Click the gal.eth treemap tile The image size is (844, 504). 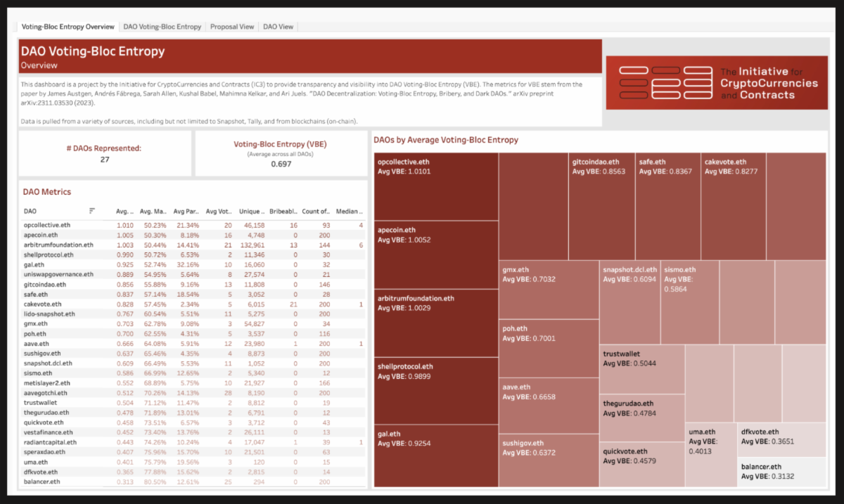coord(436,455)
